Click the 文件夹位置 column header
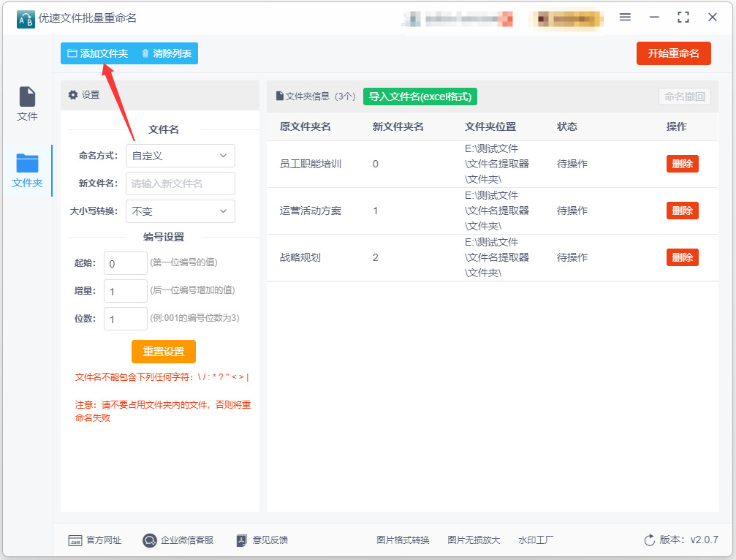Viewport: 736px width, 560px height. click(490, 126)
